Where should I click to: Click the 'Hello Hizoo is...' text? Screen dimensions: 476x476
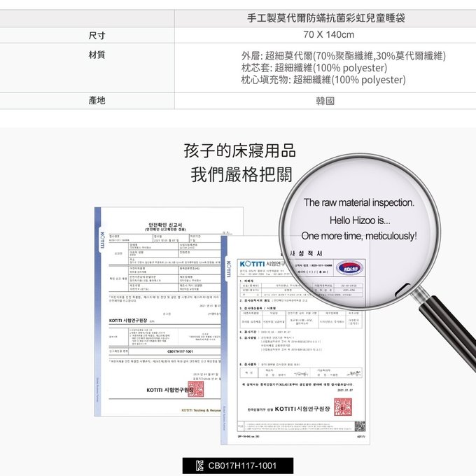(x=360, y=220)
